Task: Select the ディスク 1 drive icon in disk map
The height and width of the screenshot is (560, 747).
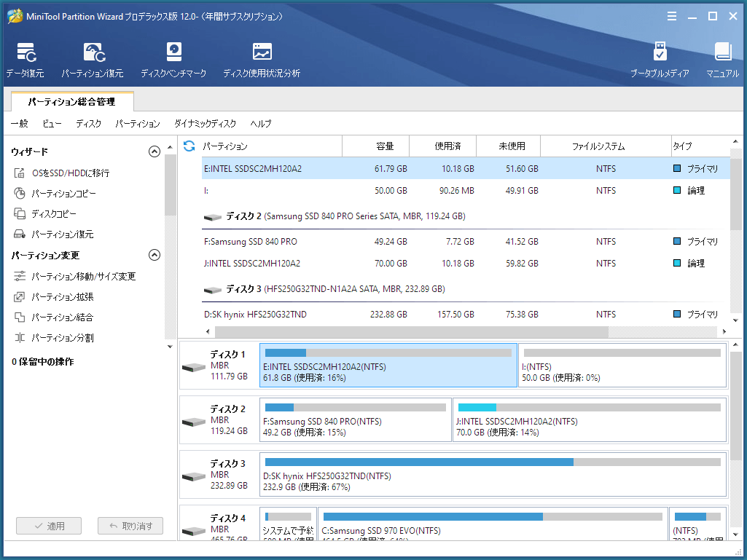Action: pyautogui.click(x=194, y=367)
